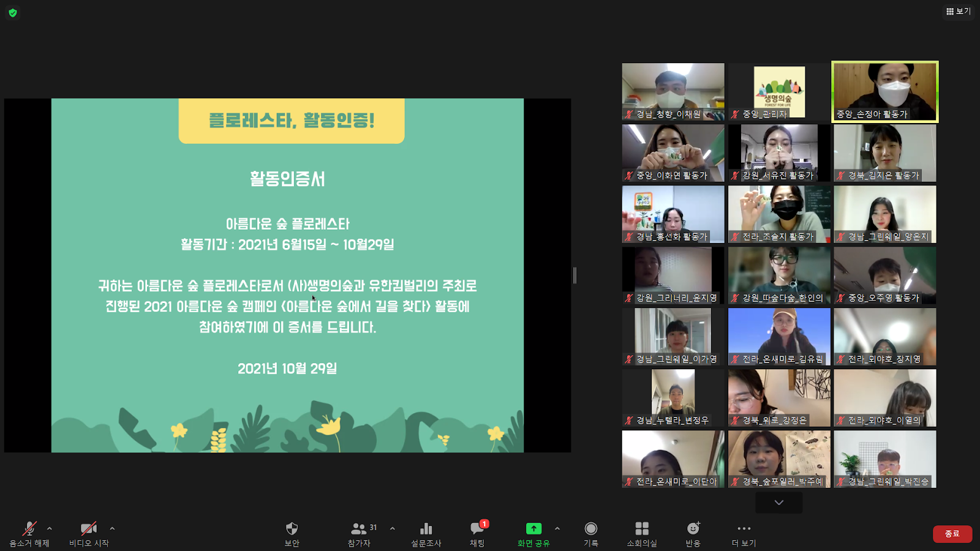Screen dimensions: 980x551
Task: Select 경남_그린웨일_양은지 video tile
Action: click(885, 214)
